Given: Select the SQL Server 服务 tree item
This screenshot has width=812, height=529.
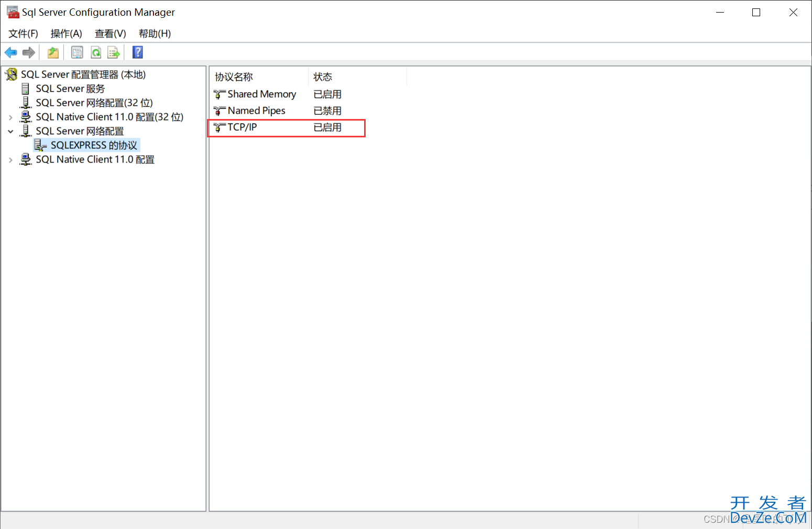Looking at the screenshot, I should (x=70, y=89).
